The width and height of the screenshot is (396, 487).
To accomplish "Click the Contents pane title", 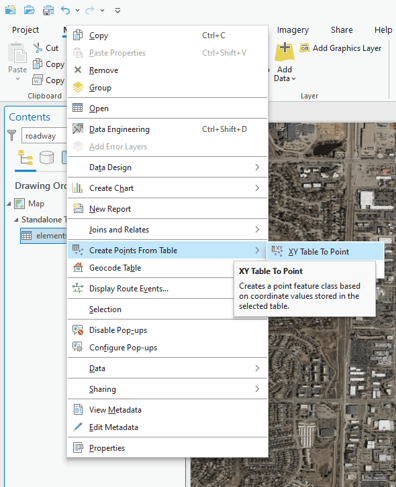I will click(x=29, y=117).
